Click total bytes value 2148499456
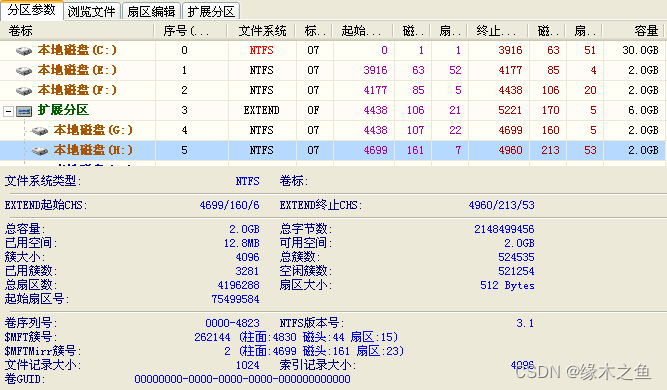This screenshot has width=667, height=390. coord(504,229)
